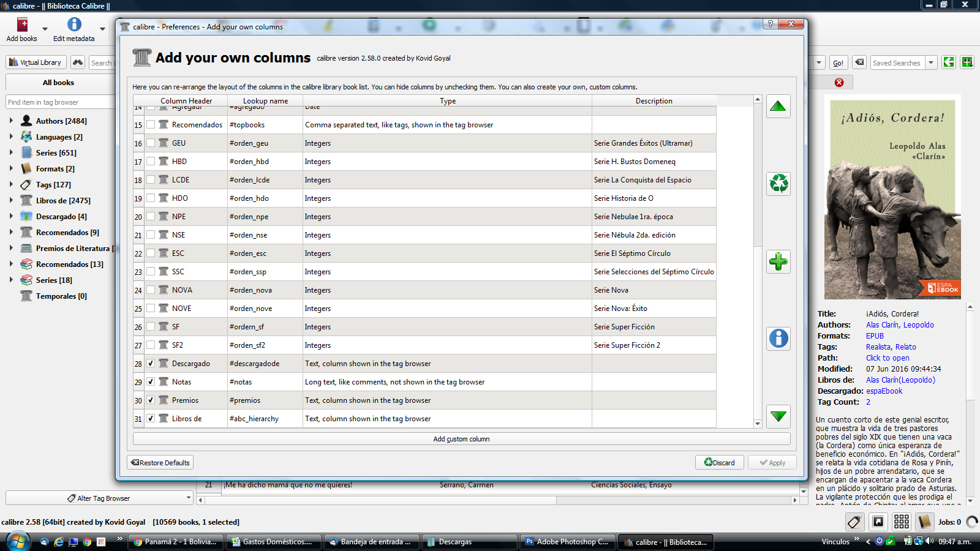Click the EPUB format link
The image size is (980, 551).
(x=875, y=336)
